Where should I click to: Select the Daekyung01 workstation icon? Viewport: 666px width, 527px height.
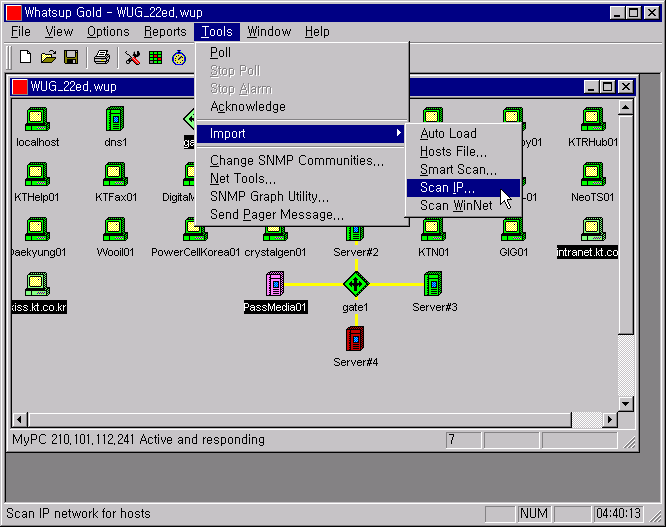[37, 229]
